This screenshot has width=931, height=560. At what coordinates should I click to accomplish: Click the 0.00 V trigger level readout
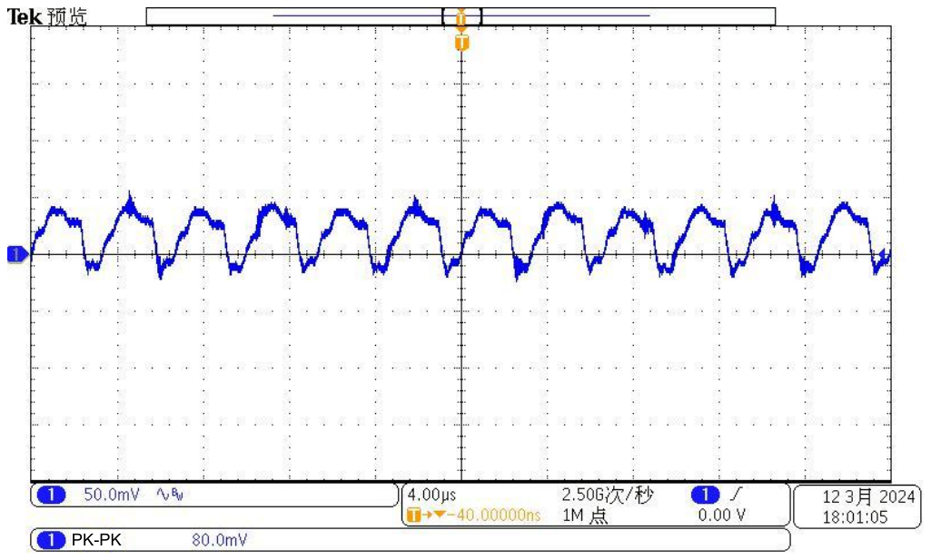(x=722, y=515)
